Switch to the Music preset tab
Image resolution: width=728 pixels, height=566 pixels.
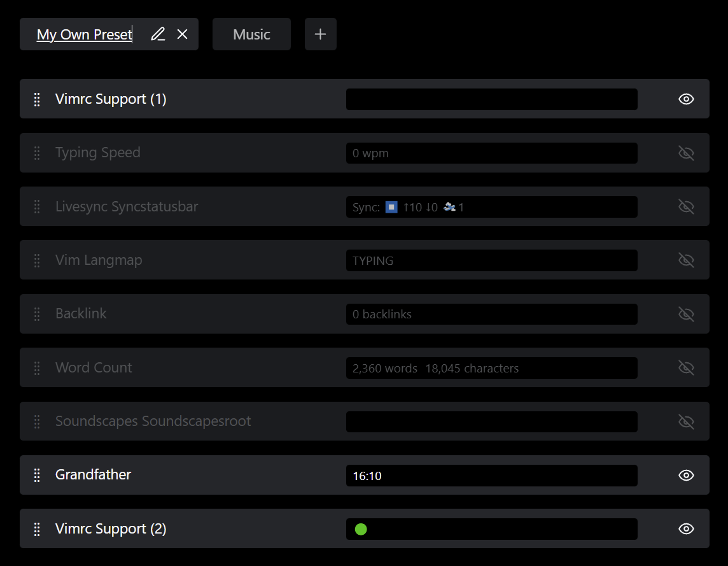pyautogui.click(x=251, y=34)
